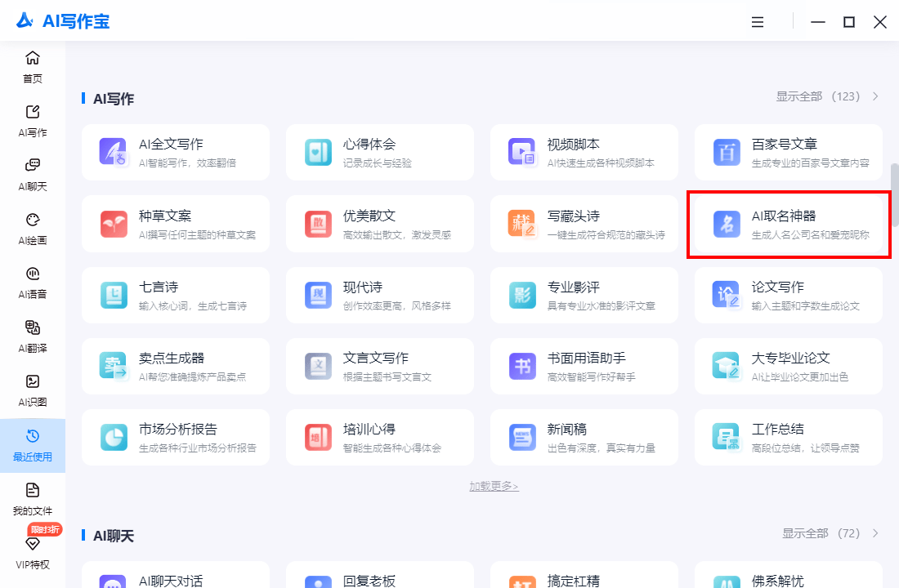Select the 最近使用 sidebar tab
The image size is (899, 588).
(x=33, y=445)
